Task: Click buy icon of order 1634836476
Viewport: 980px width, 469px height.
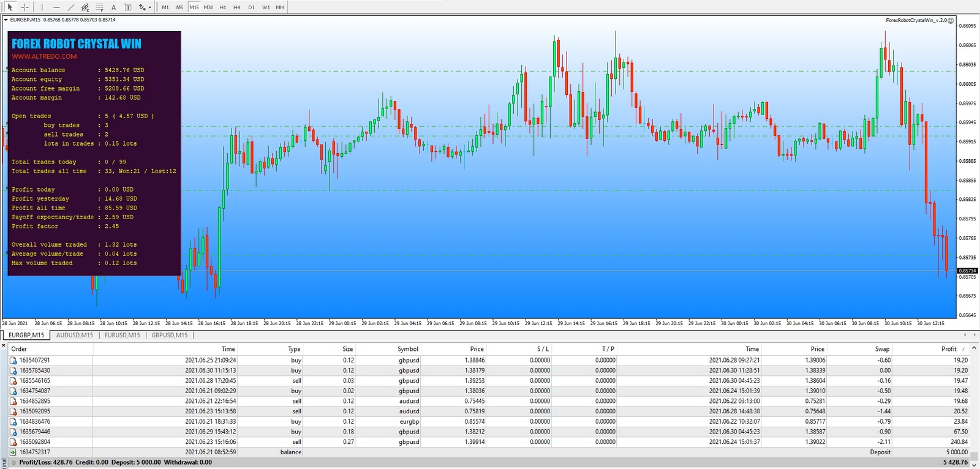Action: [x=13, y=421]
